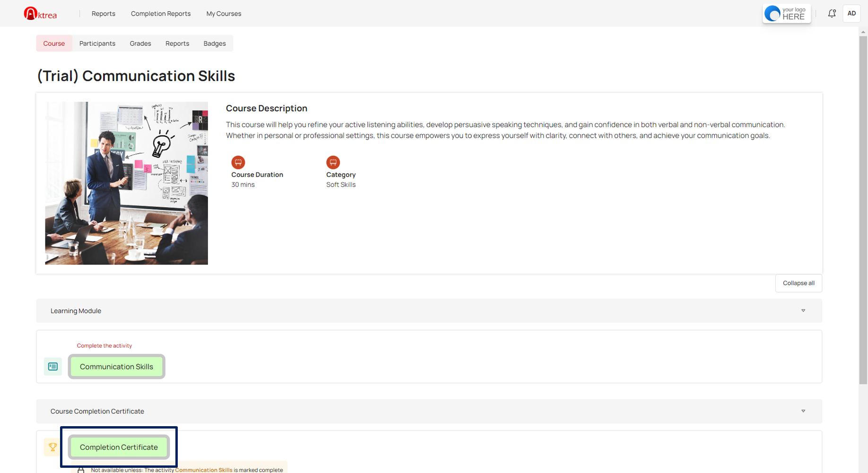This screenshot has width=868, height=473.
Task: Click the Communication Skills activity icon
Action: coord(53,367)
